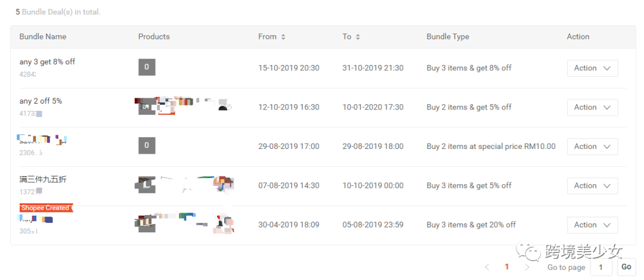Go to next page arrow
The width and height of the screenshot is (644, 280).
tap(527, 267)
